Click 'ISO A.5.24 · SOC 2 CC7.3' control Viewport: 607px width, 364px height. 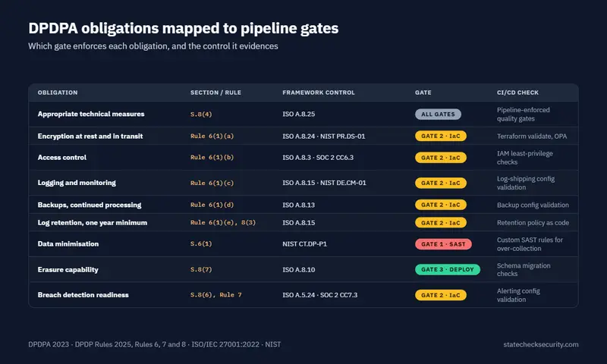(x=319, y=295)
